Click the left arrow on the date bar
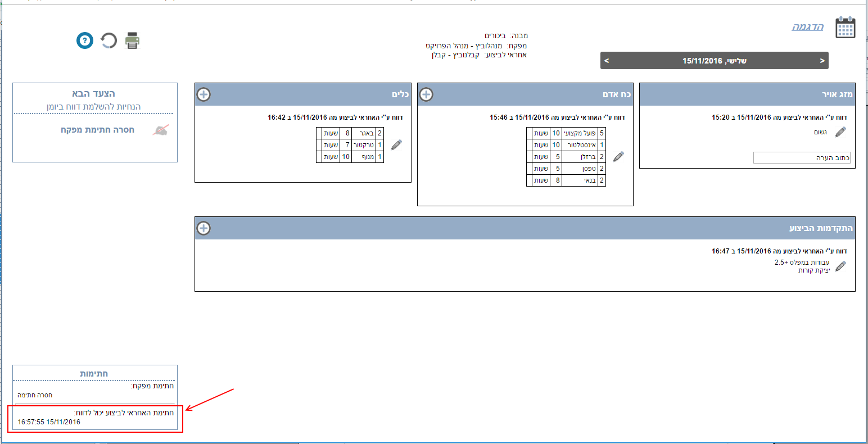Image resolution: width=868 pixels, height=444 pixels. [x=607, y=61]
